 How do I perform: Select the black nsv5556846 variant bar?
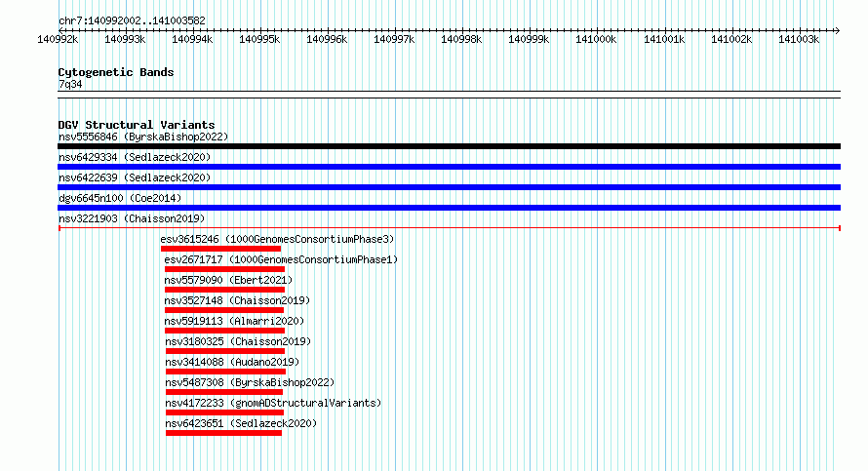click(449, 146)
